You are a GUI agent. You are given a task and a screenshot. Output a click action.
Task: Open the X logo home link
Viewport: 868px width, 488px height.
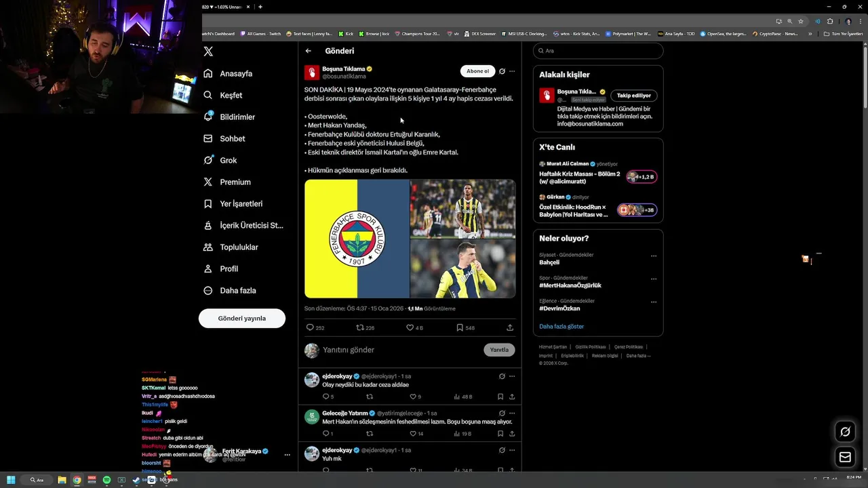pyautogui.click(x=208, y=52)
